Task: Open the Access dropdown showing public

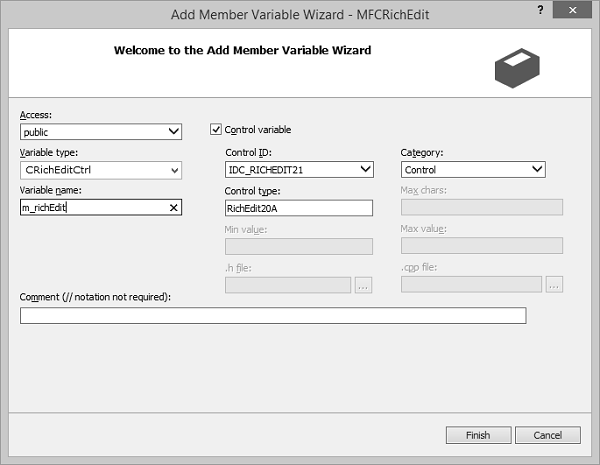Action: pyautogui.click(x=174, y=131)
